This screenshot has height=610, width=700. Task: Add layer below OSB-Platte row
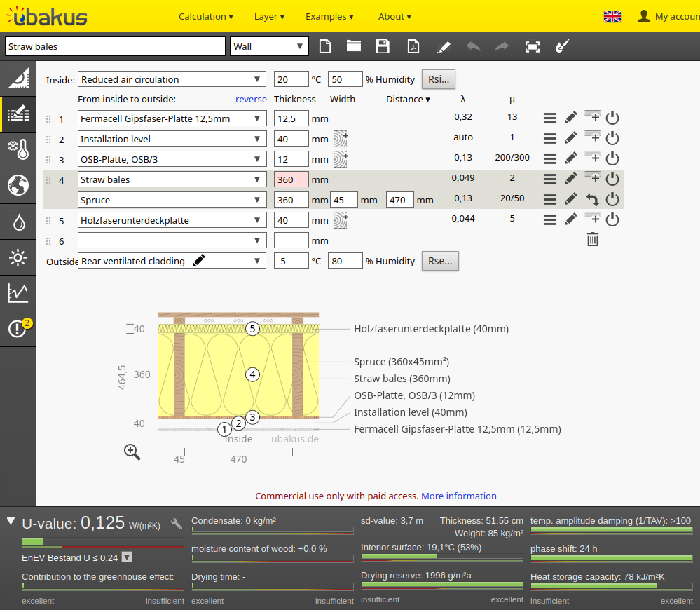pyautogui.click(x=592, y=157)
